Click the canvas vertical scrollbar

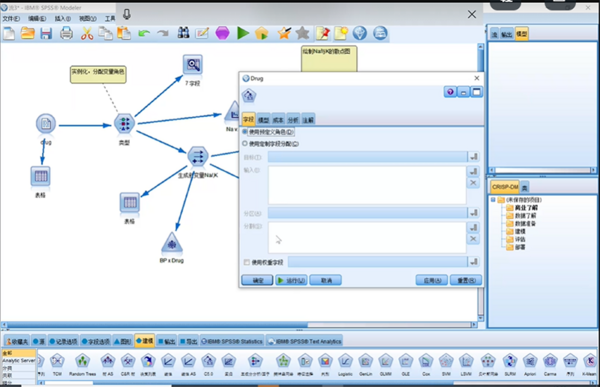click(481, 182)
